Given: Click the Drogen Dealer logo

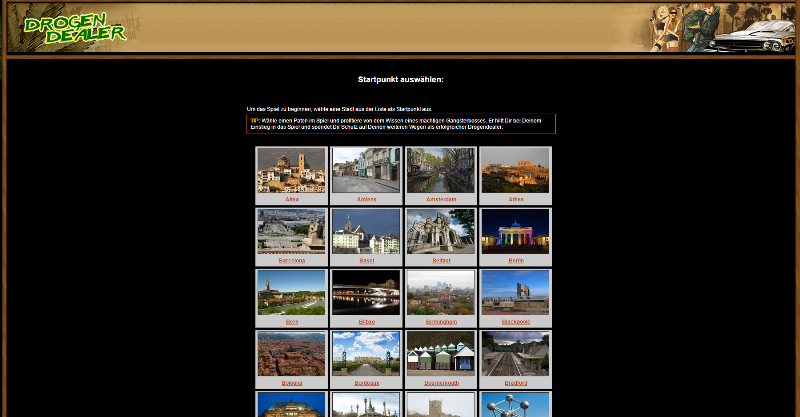Looking at the screenshot, I should (x=74, y=28).
